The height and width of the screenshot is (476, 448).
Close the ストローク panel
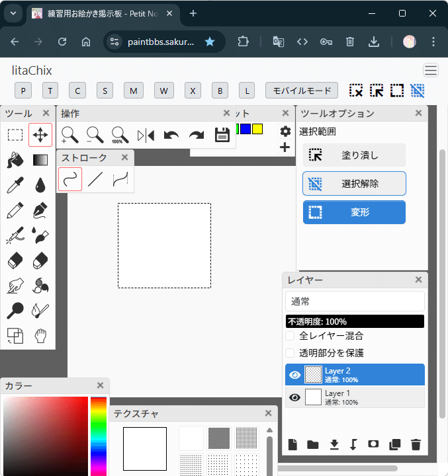125,157
